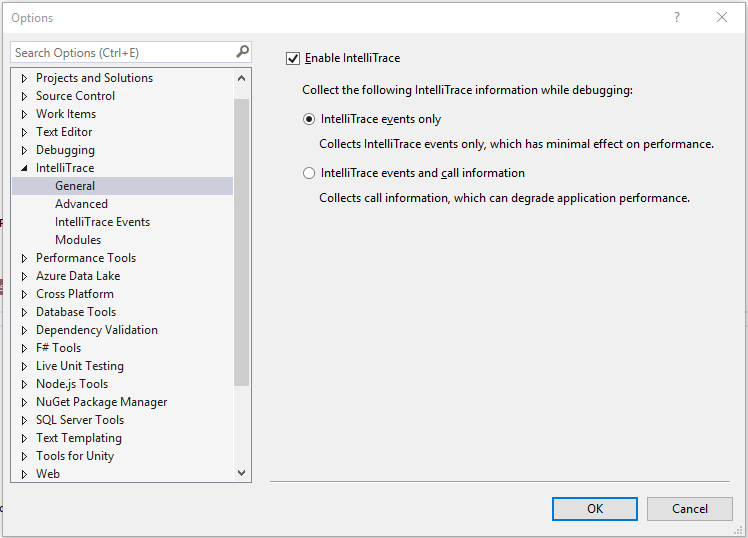Expand the NuGet Package Manager arrow
The image size is (748, 538).
pos(24,402)
